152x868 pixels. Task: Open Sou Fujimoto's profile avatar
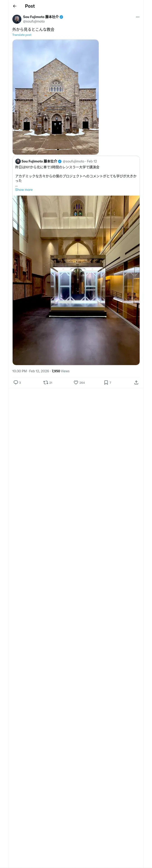[17, 19]
